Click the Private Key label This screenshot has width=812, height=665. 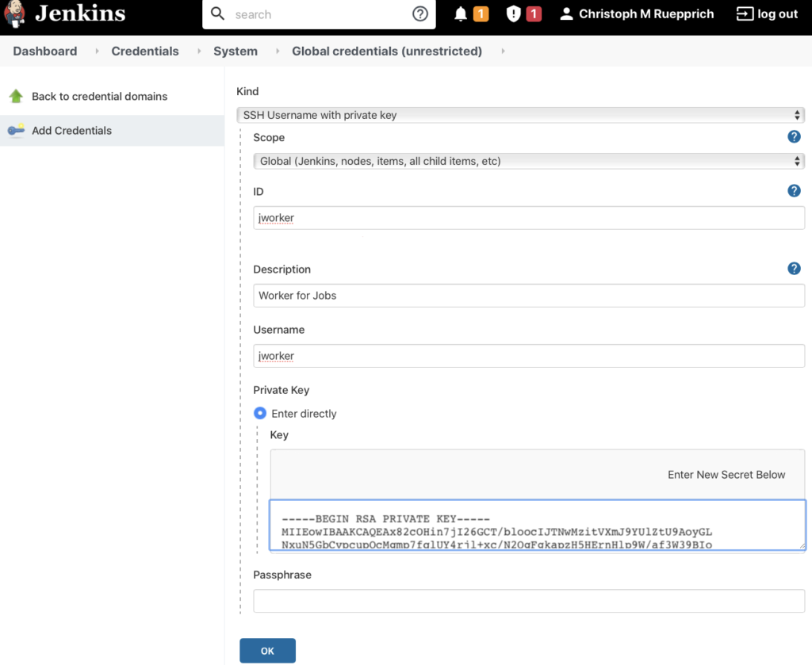pyautogui.click(x=282, y=390)
